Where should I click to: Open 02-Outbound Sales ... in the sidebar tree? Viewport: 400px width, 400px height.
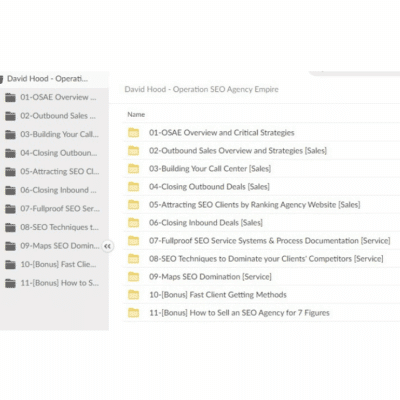click(x=58, y=116)
